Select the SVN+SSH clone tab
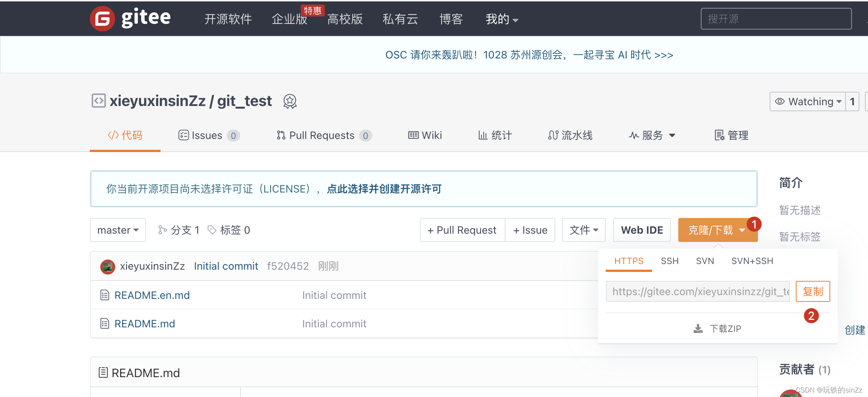This screenshot has height=397, width=868. click(x=752, y=261)
